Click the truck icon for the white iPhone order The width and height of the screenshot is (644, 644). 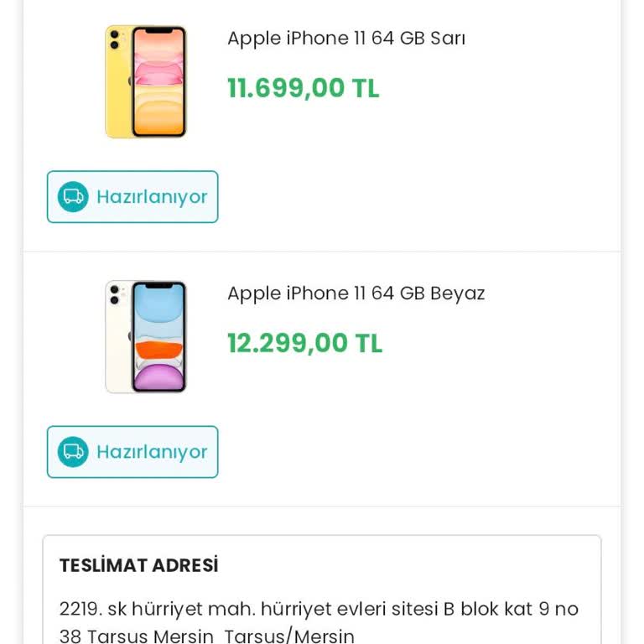pyautogui.click(x=73, y=452)
